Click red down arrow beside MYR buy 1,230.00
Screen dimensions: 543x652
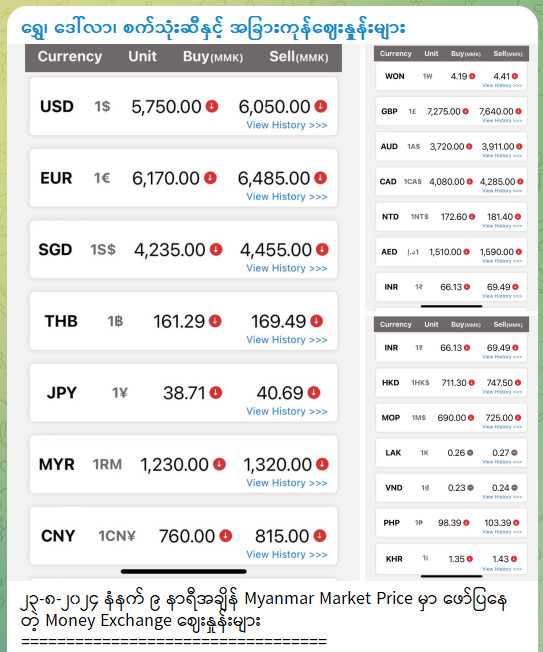[x=220, y=464]
